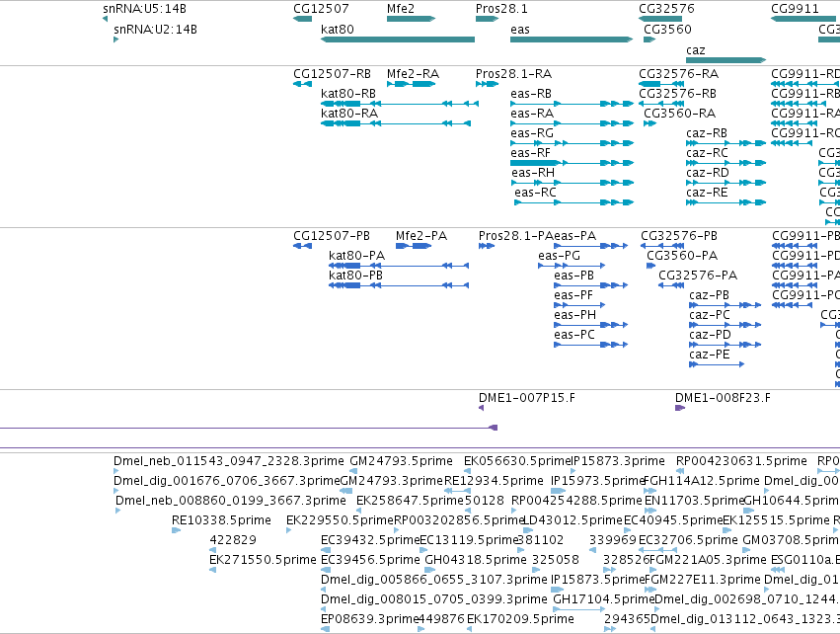840x634 pixels.
Task: Select the eas-PH protein label
Action: 575,315
